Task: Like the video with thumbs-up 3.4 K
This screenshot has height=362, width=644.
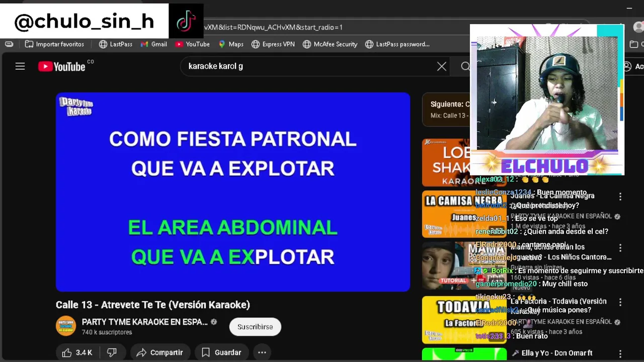Action: click(x=77, y=352)
